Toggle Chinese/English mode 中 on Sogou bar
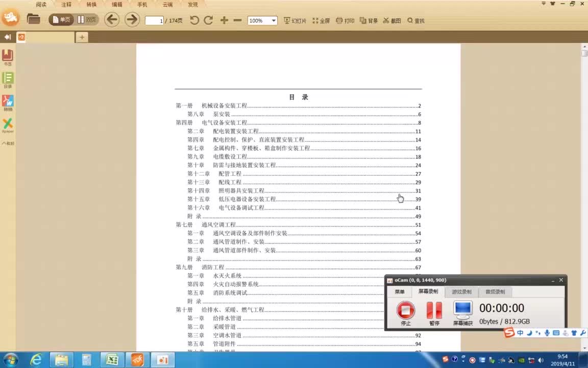Viewport: 588px width, 368px height. click(520, 333)
